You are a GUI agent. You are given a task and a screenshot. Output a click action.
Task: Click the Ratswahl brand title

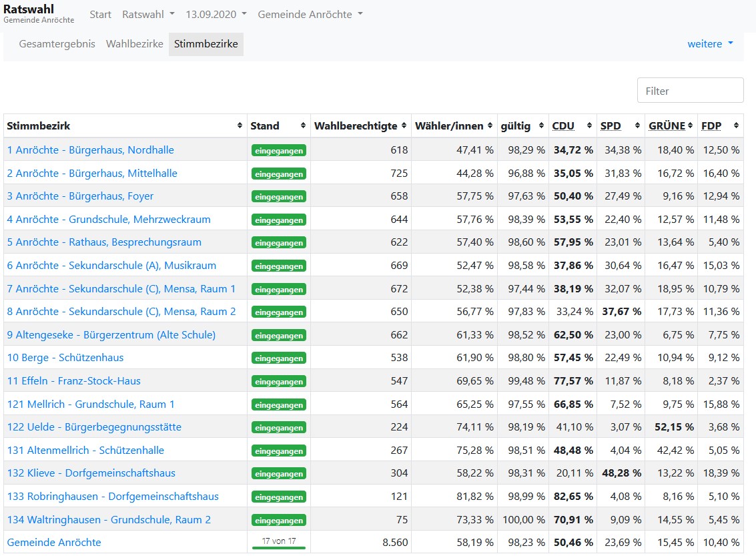pyautogui.click(x=29, y=9)
